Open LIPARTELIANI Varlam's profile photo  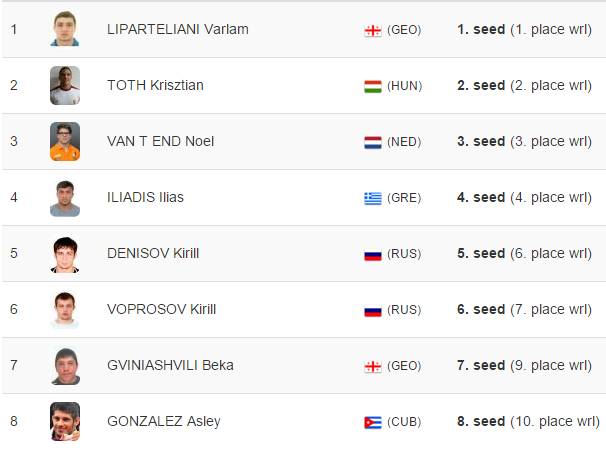(x=65, y=29)
